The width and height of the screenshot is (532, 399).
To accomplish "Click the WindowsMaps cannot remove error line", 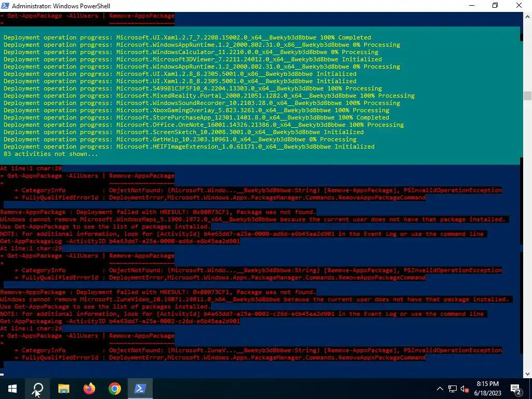I will click(252, 220).
